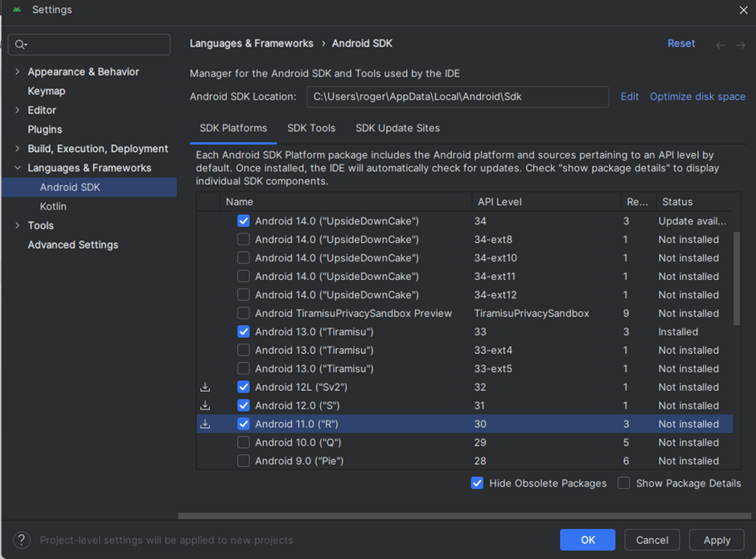Click the settings search field
Viewport: 756px width, 559px height.
tap(89, 44)
